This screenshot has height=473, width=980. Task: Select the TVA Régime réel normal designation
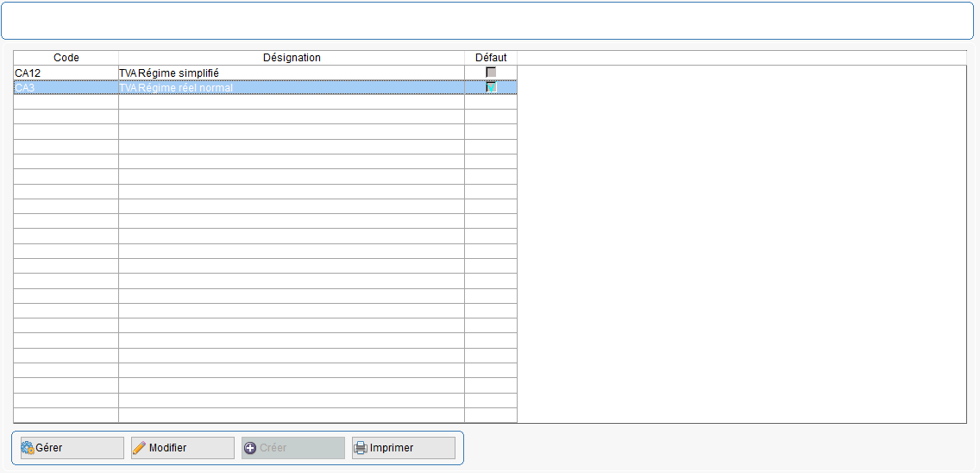coord(291,88)
